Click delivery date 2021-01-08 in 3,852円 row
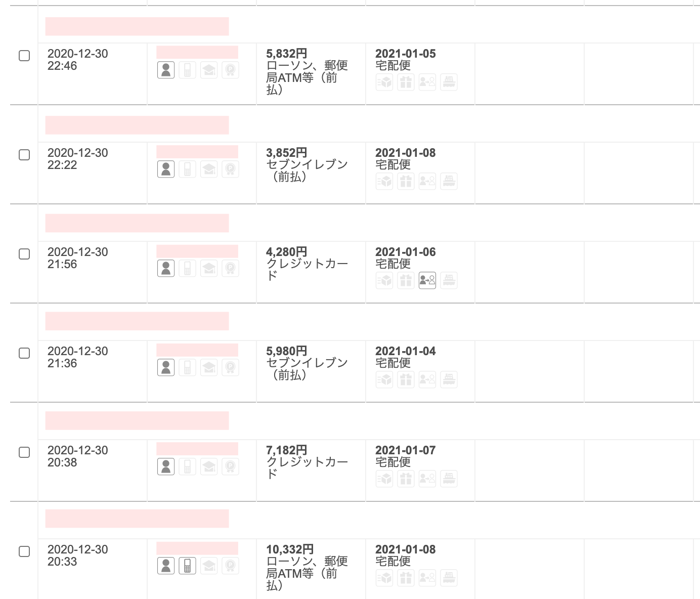This screenshot has height=599, width=700. [405, 153]
